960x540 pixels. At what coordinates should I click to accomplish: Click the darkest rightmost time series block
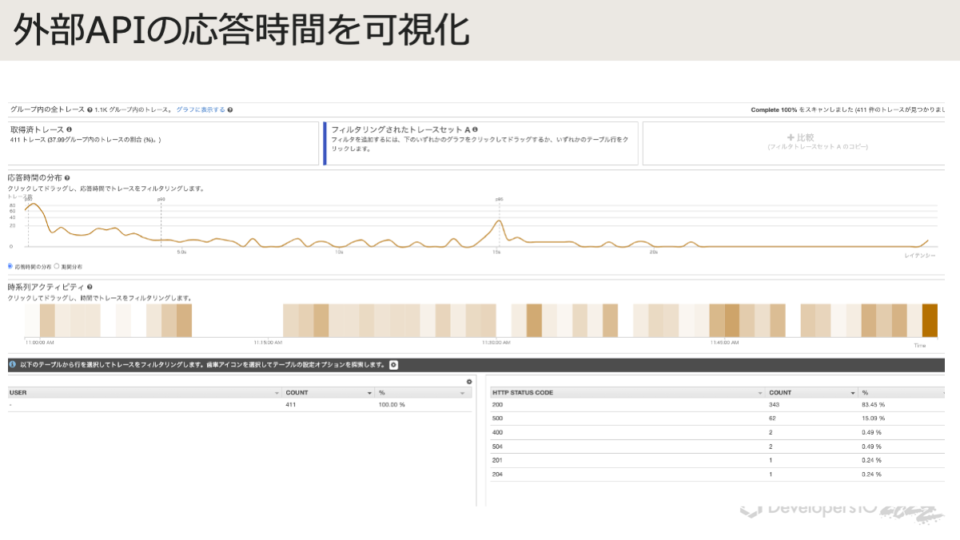pyautogui.click(x=930, y=321)
